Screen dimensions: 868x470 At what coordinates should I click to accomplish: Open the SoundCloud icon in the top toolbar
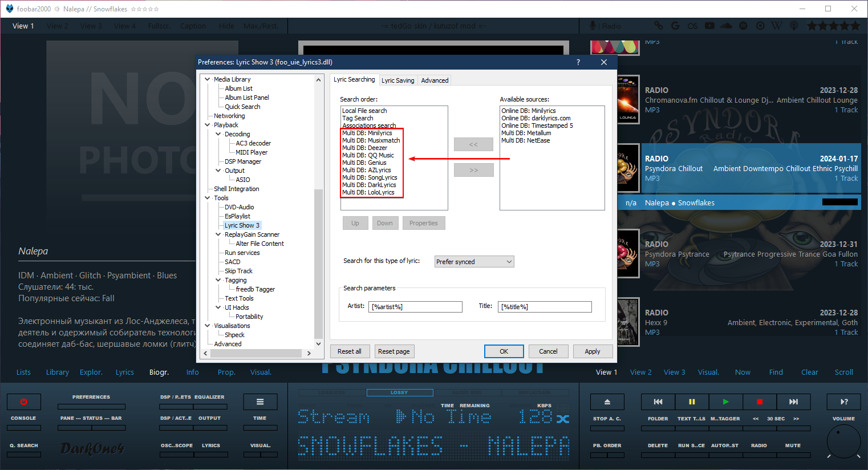(x=726, y=26)
